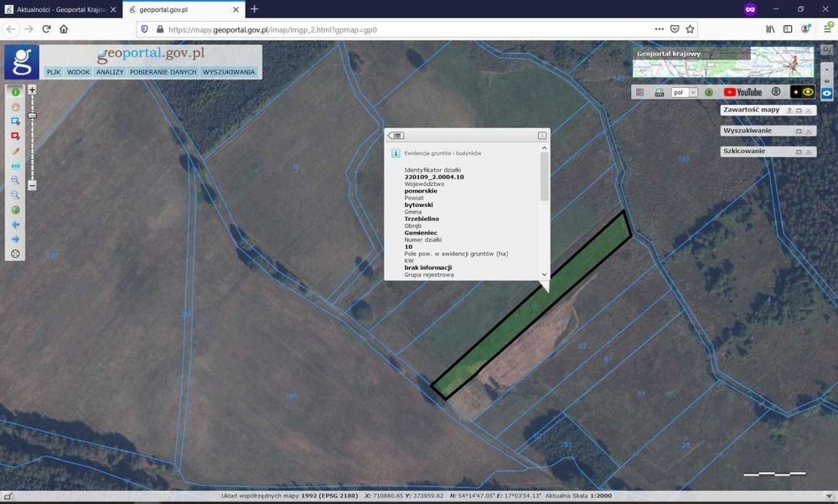Open the XYH coordinates tool

point(15,166)
